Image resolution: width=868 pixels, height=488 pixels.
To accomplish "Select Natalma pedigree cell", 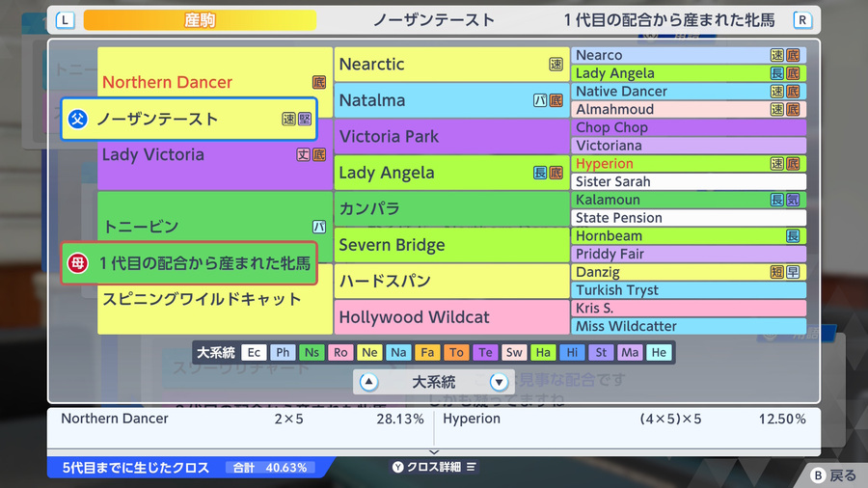I will click(451, 100).
